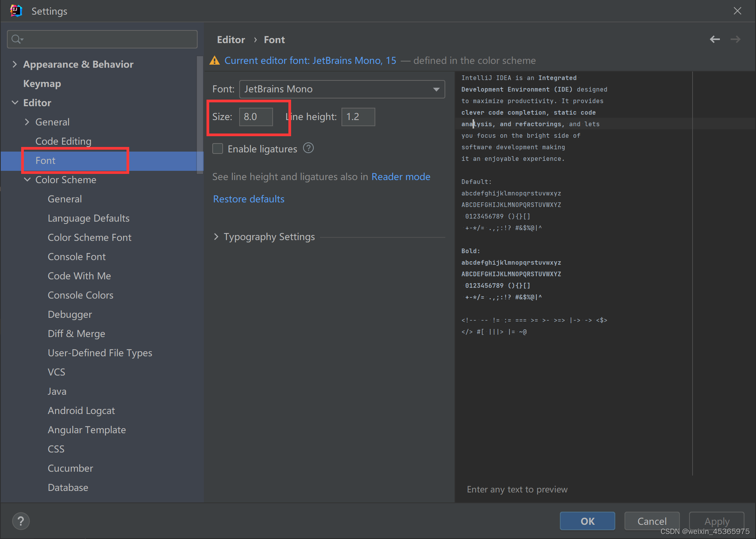756x539 pixels.
Task: Expand Appearance & Behavior section
Action: [15, 64]
